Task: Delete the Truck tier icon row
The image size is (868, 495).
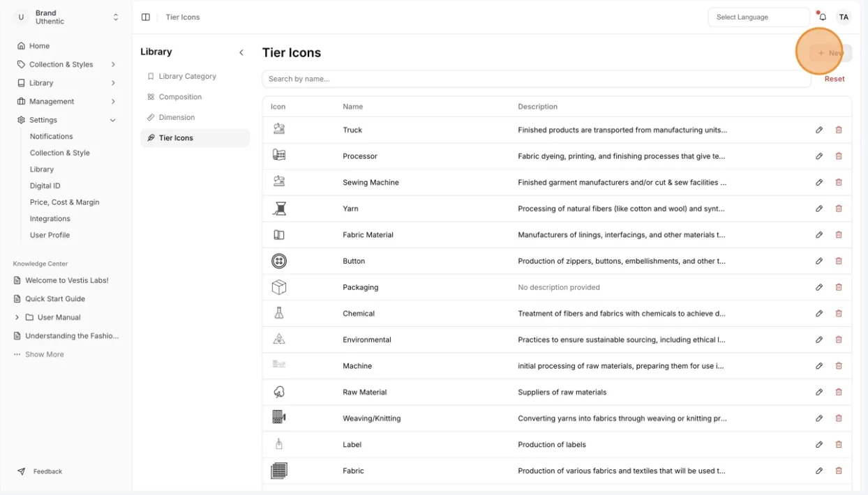Action: pos(839,130)
